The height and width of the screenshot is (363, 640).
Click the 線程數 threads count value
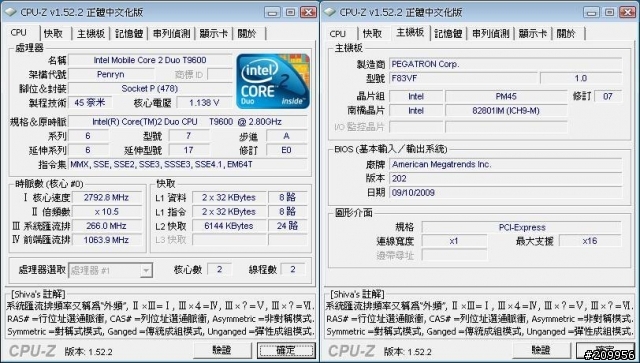(x=293, y=269)
